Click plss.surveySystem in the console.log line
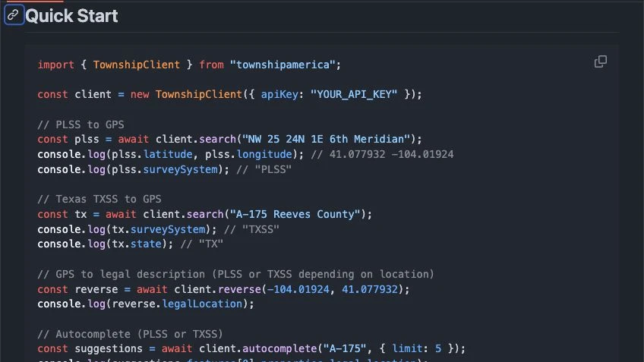 165,169
